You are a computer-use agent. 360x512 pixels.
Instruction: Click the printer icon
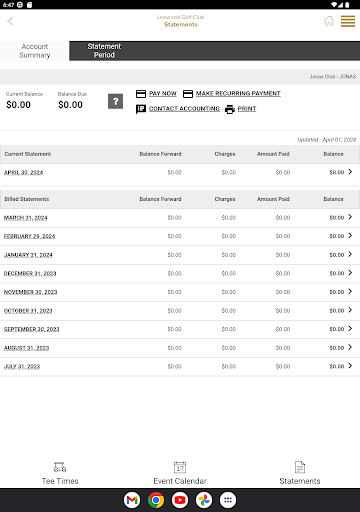230,109
